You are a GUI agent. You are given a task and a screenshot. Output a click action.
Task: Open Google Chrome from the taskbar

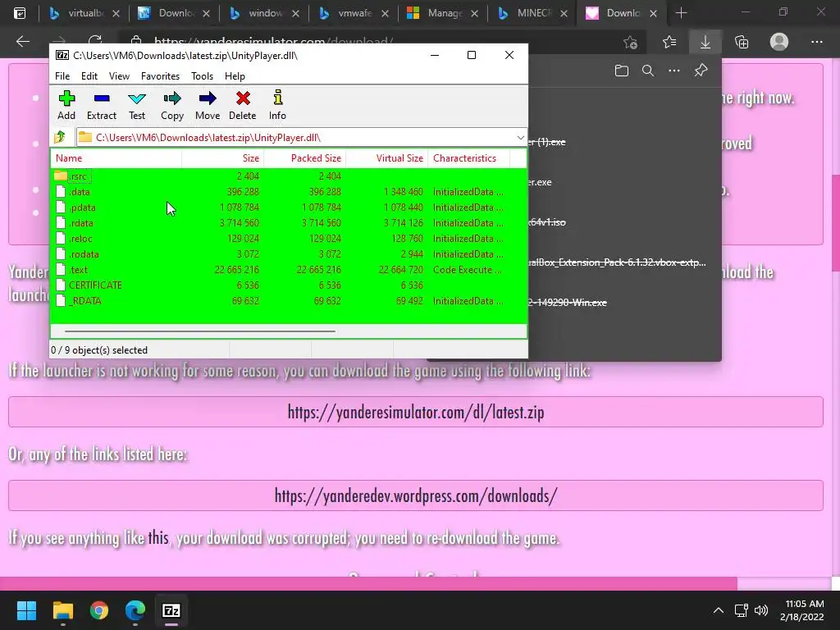point(99,610)
